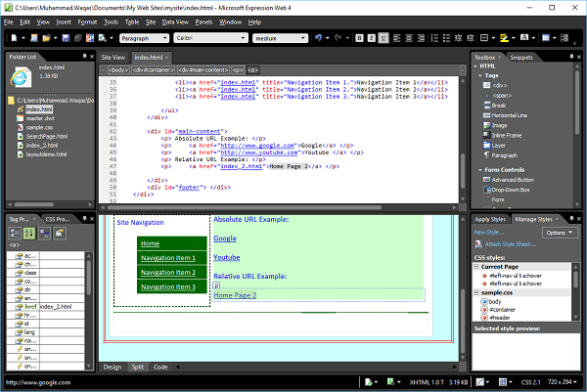The height and width of the screenshot is (392, 587).
Task: Open the Format menu
Action: click(x=87, y=21)
